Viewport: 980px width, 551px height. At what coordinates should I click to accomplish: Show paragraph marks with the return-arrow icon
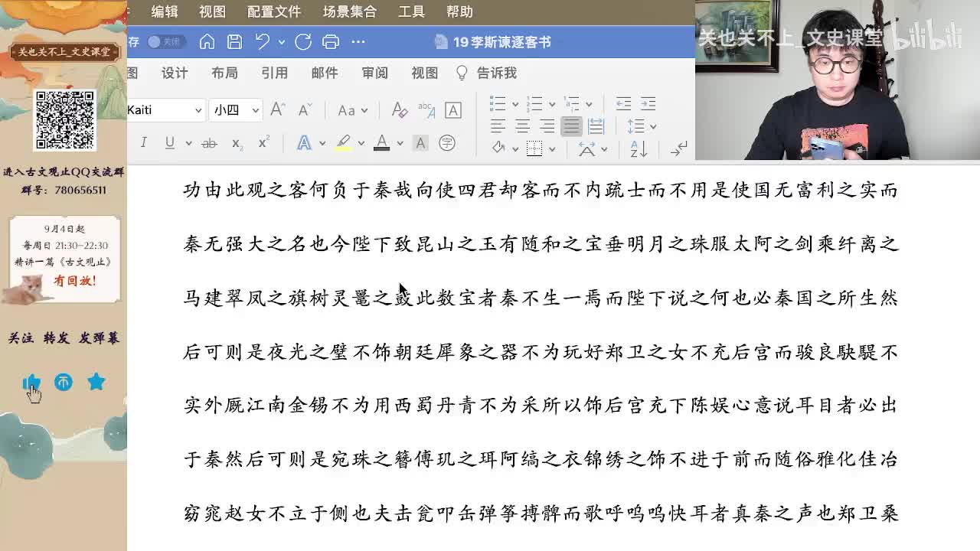[x=679, y=149]
